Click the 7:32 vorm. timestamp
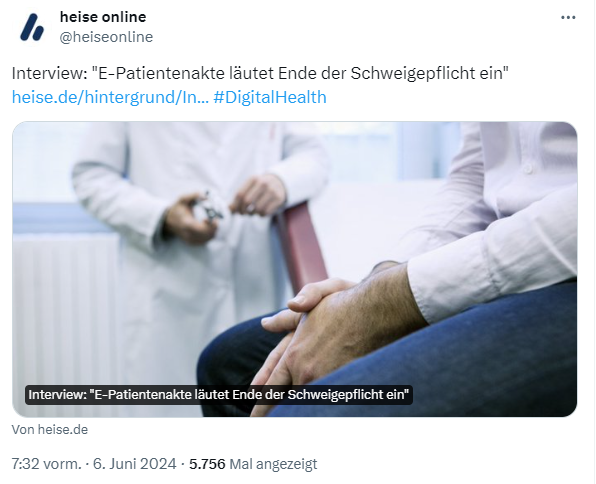The height and width of the screenshot is (484, 596). point(47,464)
